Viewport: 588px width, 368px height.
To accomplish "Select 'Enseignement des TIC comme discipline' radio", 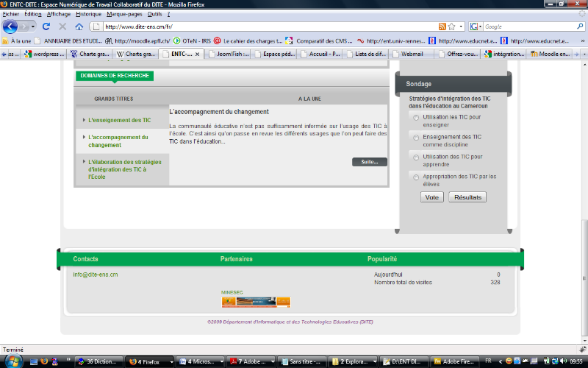I will 416,138.
